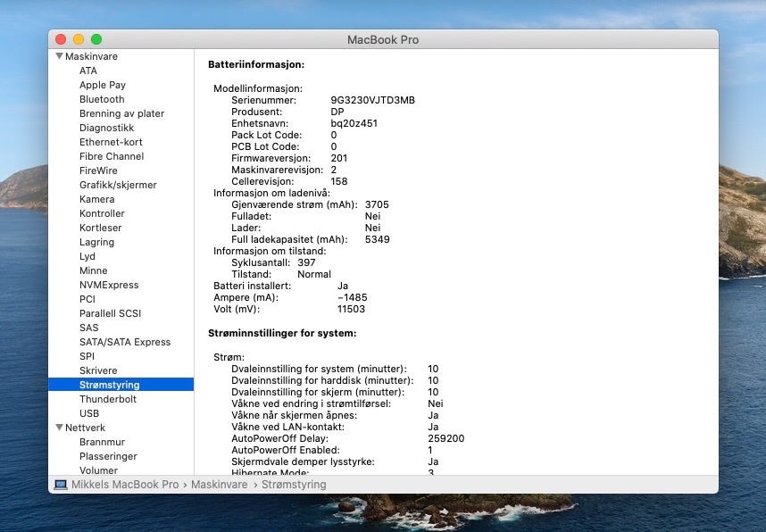Click the laptop icon in path bar

tap(61, 485)
